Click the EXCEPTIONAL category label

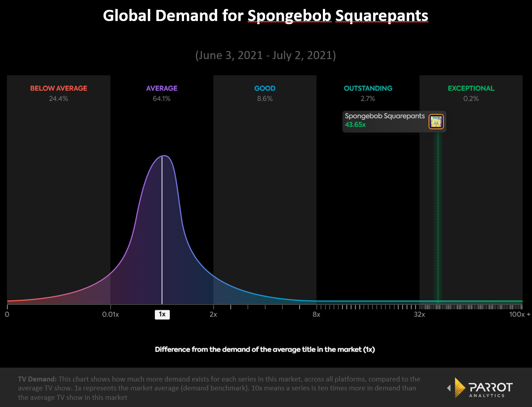[x=471, y=88]
